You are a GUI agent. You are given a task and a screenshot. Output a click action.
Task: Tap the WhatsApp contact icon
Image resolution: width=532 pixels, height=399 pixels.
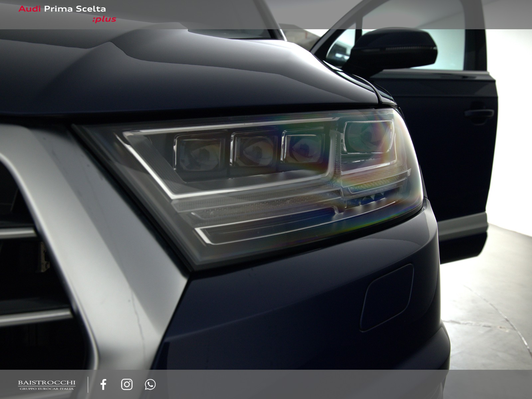(150, 384)
